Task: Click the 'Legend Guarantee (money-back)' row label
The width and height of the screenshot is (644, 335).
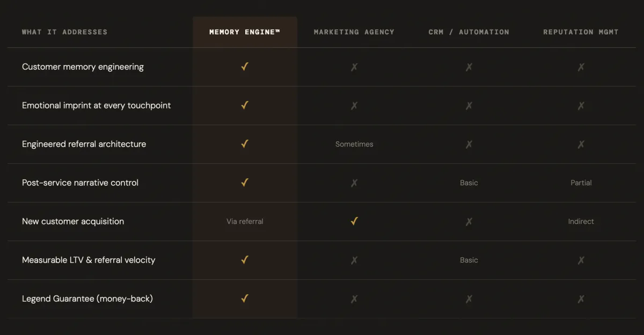Action: tap(87, 298)
